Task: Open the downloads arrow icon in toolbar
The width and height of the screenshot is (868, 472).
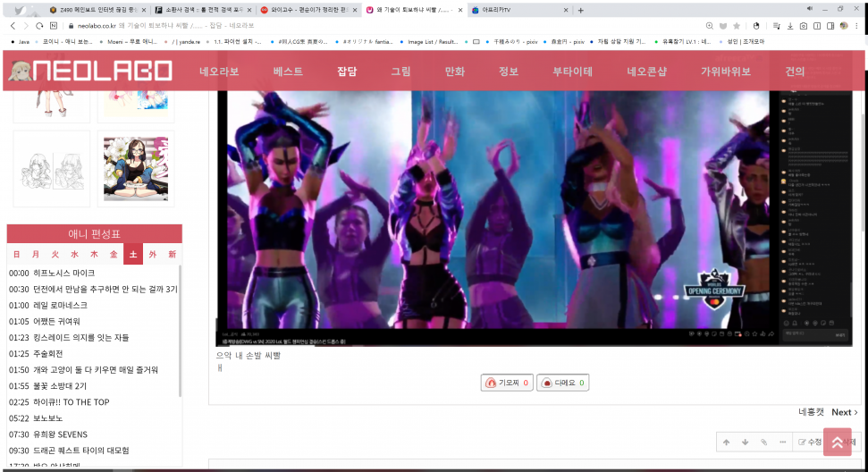Action: tap(790, 26)
